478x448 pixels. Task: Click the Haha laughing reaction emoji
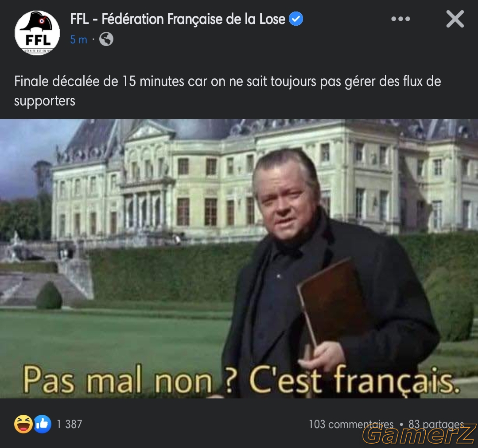23,424
